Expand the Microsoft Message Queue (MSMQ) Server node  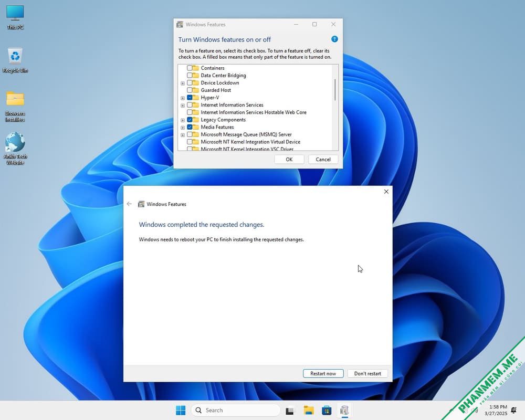183,134
